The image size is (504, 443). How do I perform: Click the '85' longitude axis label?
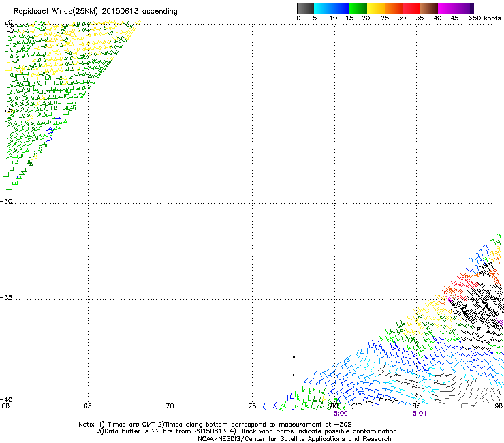(x=416, y=406)
